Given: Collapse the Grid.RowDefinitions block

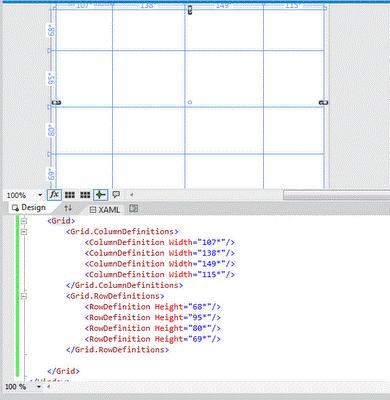Looking at the screenshot, I should pos(24,296).
